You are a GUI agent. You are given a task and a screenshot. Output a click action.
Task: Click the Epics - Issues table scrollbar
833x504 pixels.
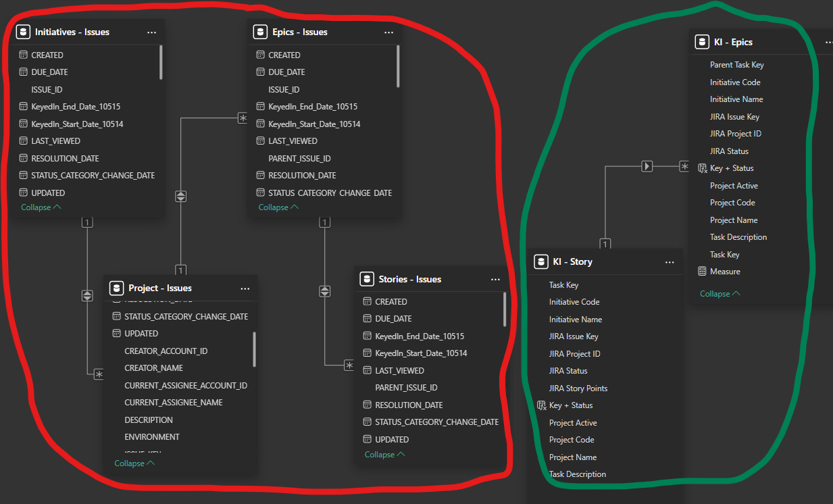tap(398, 66)
